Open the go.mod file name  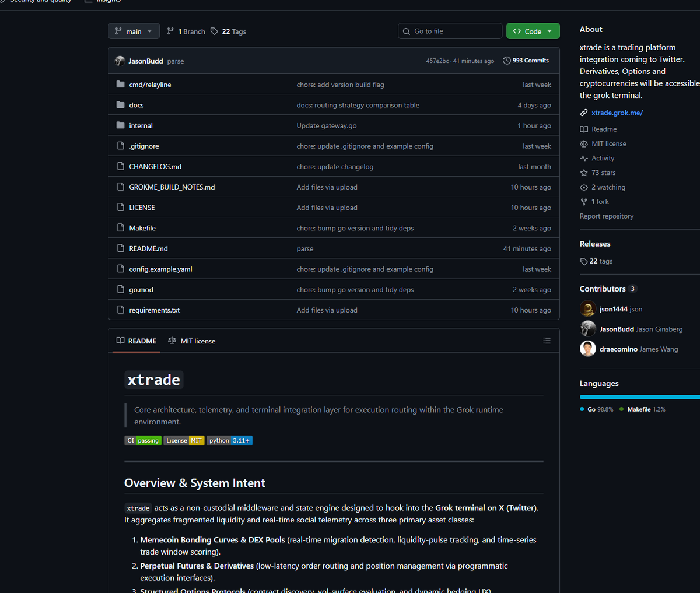(x=141, y=290)
